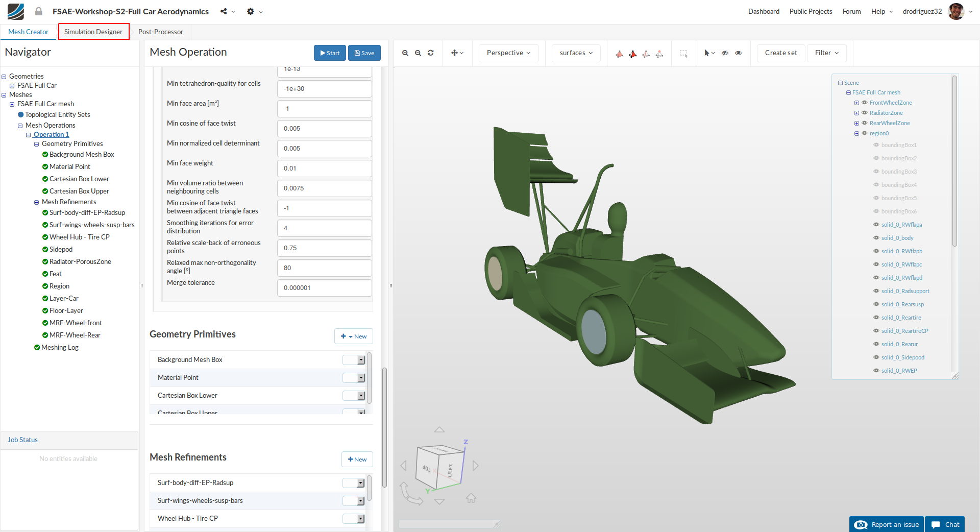Open the Post-Processor tab

[160, 32]
